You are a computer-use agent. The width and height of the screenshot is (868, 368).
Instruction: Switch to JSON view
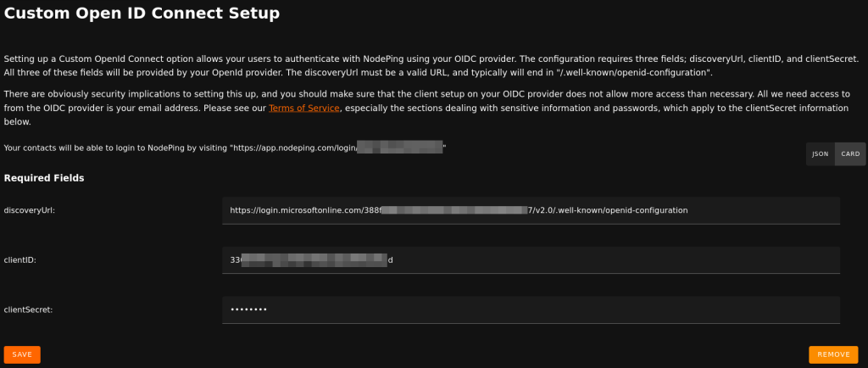(x=820, y=154)
